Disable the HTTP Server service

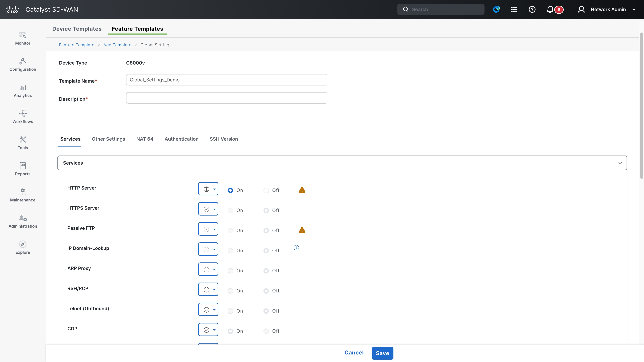(x=266, y=190)
